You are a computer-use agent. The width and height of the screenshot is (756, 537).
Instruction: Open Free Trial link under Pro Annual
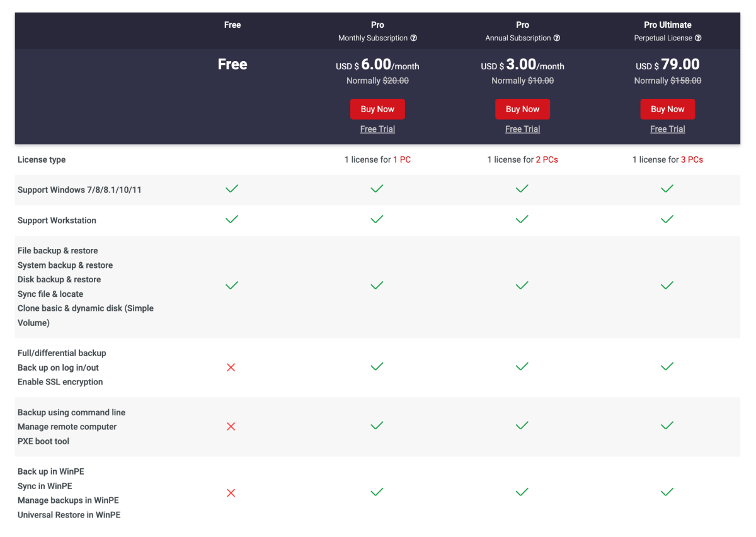pos(522,129)
